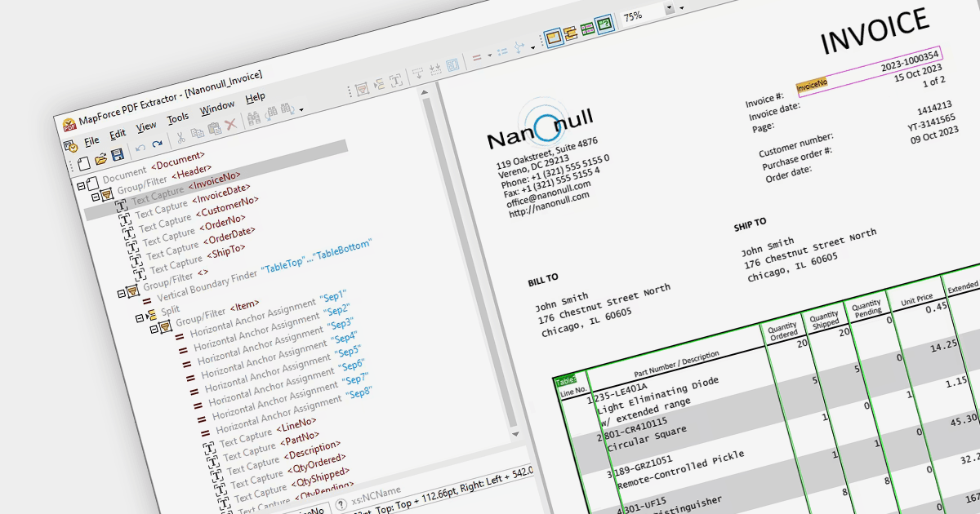Click the Find Next binoculars icon
The image size is (980, 514).
point(288,109)
